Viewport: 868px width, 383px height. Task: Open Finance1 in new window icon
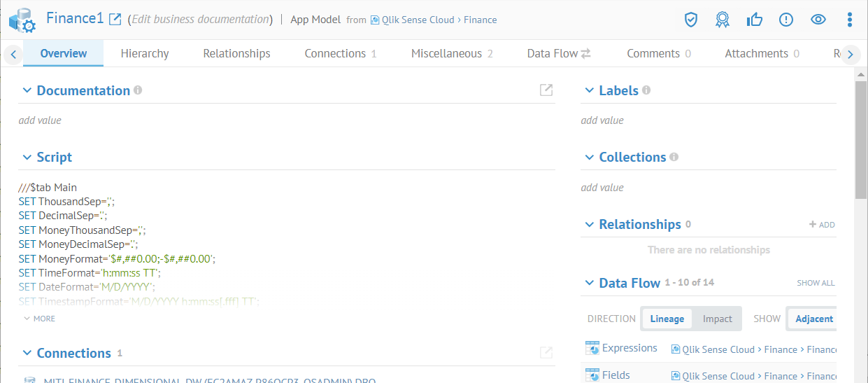115,19
